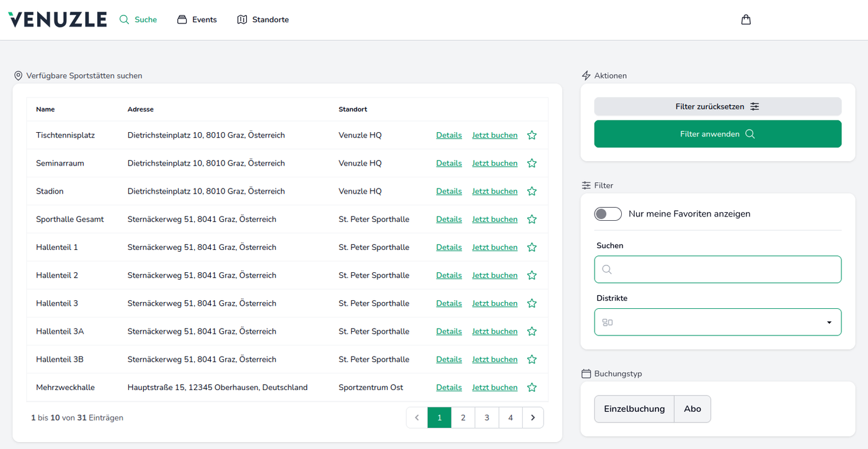Mark Hallenteil 2 as favorite
This screenshot has height=449, width=868.
pos(531,275)
